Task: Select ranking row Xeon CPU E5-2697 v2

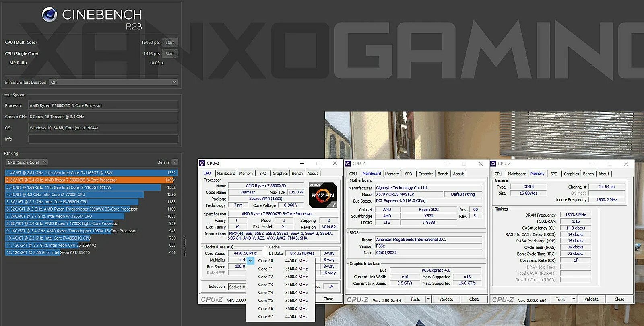Action: [x=91, y=245]
